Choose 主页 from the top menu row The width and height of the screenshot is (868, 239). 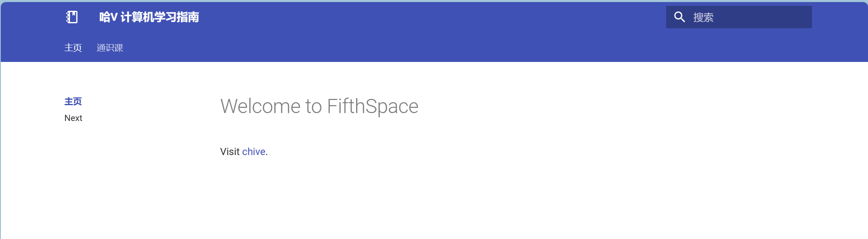73,48
